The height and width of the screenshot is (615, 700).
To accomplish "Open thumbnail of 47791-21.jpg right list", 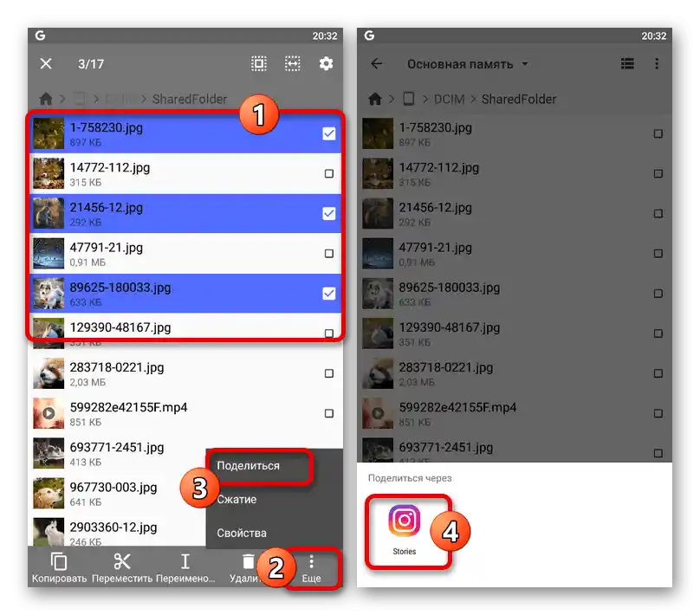I will click(378, 254).
